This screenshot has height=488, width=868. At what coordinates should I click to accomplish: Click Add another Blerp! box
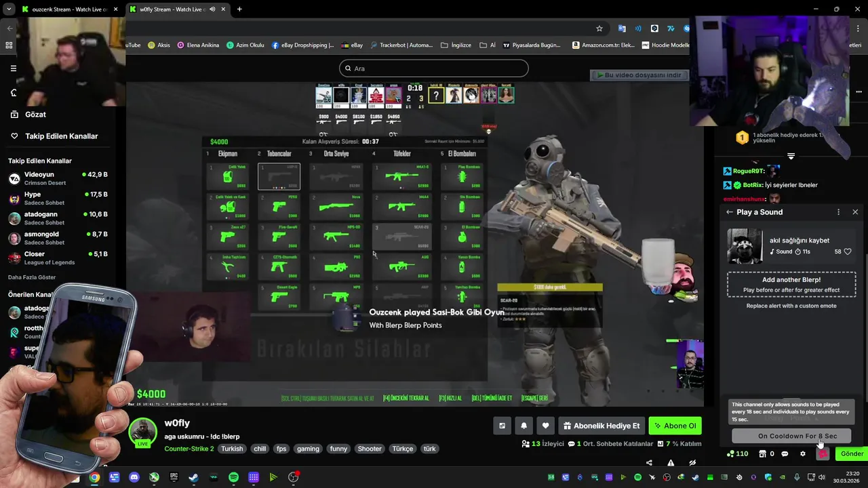pyautogui.click(x=791, y=285)
